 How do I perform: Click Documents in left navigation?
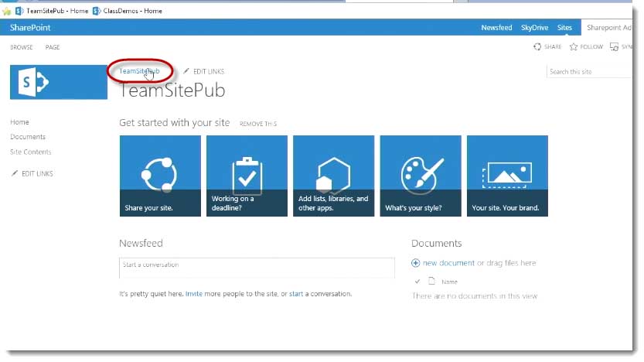click(x=28, y=137)
